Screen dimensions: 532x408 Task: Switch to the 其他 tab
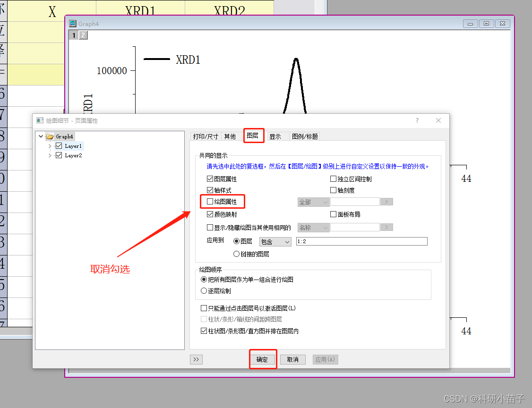point(230,136)
